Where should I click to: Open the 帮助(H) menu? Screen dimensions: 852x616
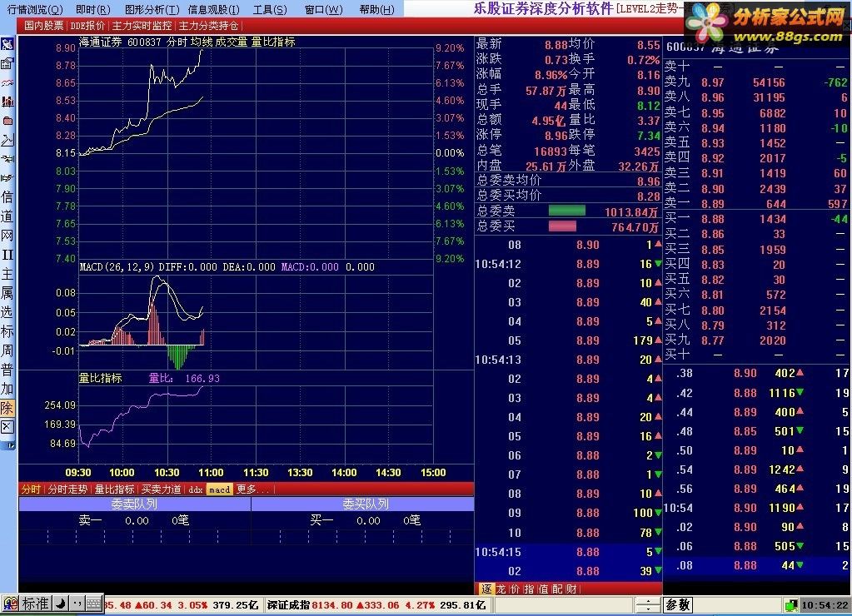[377, 9]
